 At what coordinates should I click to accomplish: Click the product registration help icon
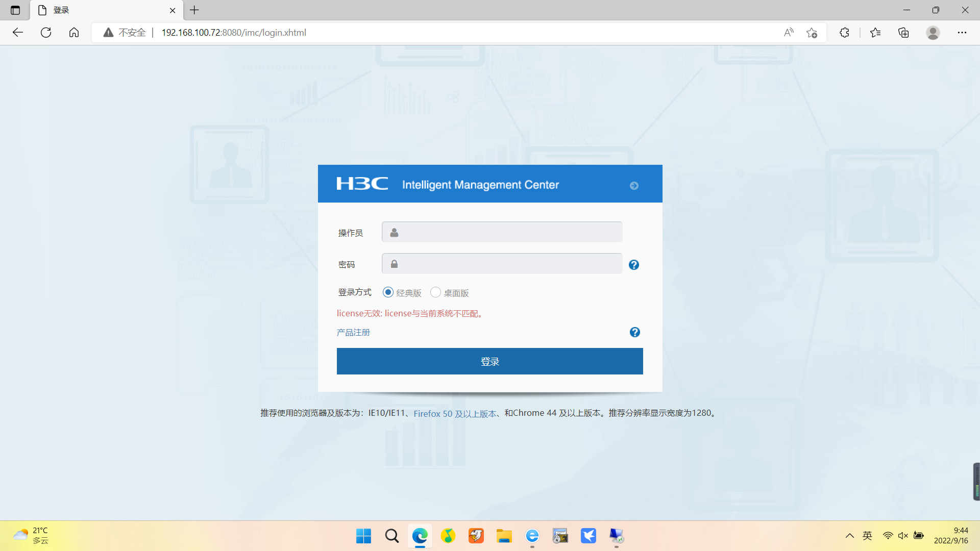[x=634, y=332]
